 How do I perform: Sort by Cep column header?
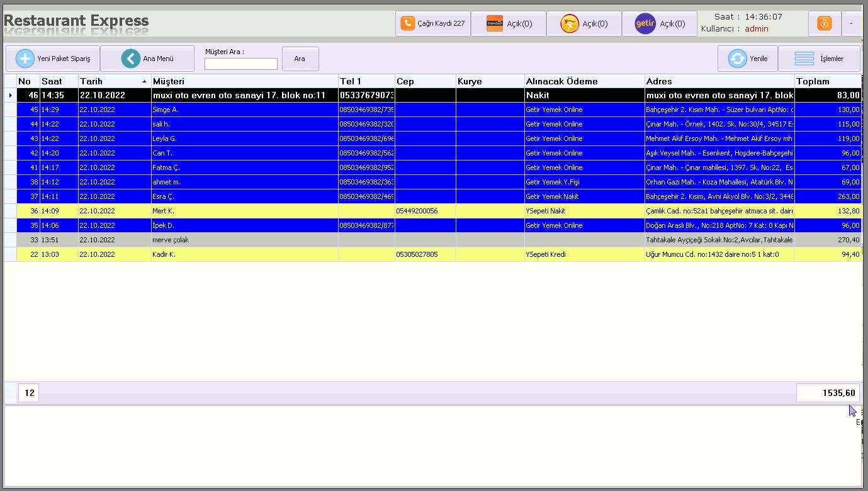tap(426, 81)
